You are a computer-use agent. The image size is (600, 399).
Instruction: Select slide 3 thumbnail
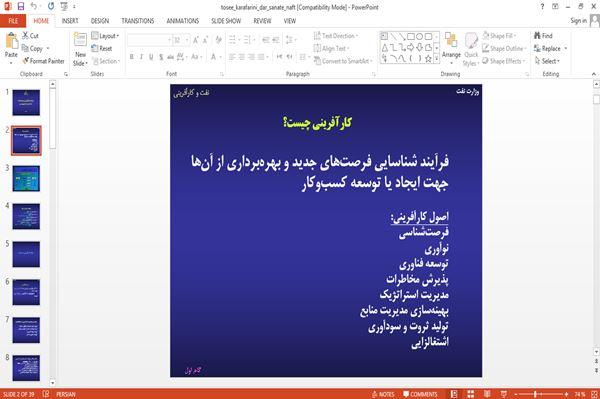click(x=26, y=179)
